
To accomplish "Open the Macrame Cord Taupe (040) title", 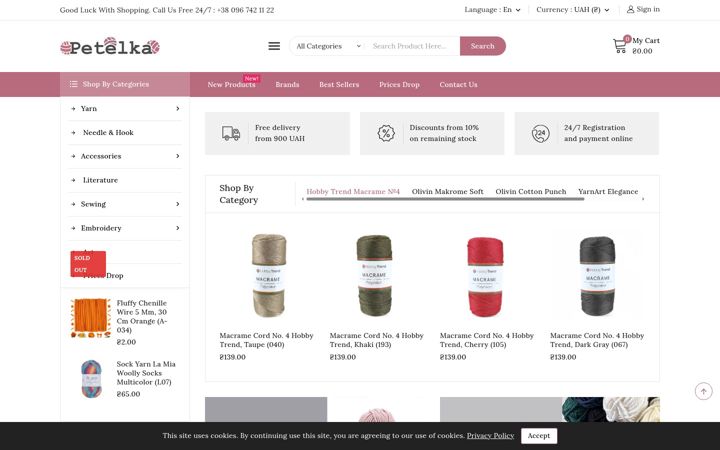I will coord(266,340).
